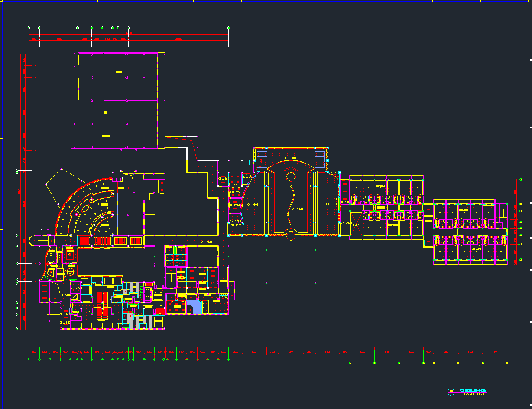
Task: Select the left CH.3400 label
Action: pyautogui.click(x=252, y=204)
